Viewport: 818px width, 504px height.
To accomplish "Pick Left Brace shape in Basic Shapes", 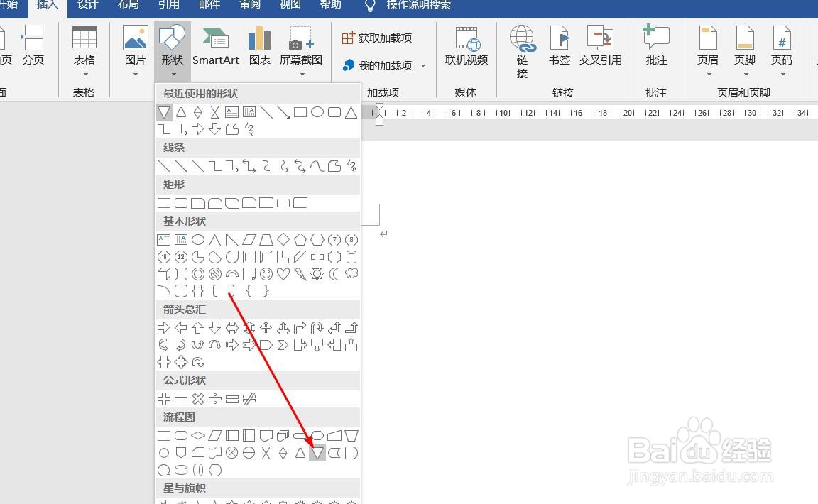I will click(x=249, y=290).
